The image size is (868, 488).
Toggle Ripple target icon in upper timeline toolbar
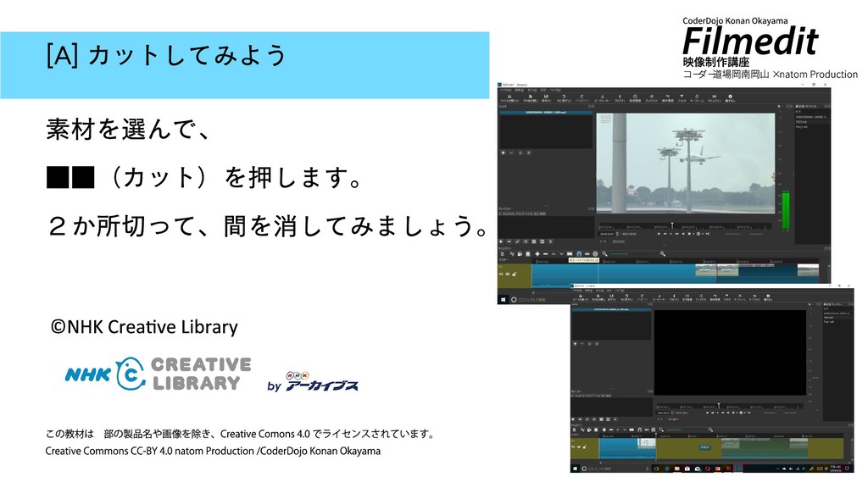(595, 254)
